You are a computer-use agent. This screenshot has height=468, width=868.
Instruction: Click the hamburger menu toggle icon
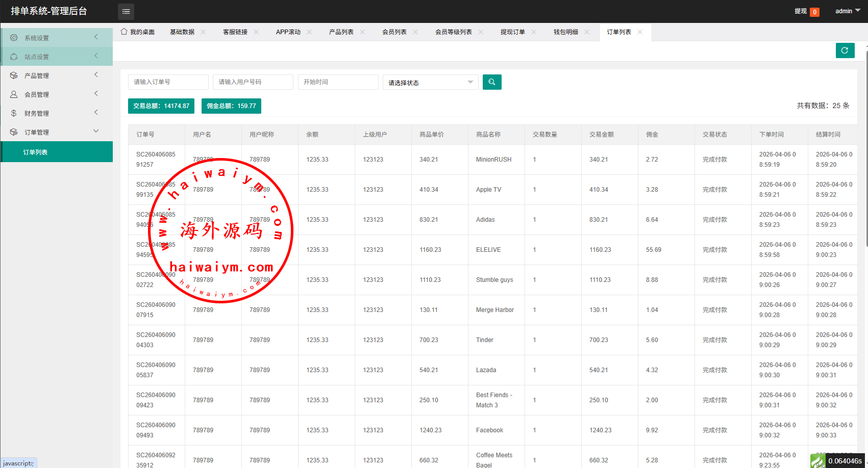126,11
